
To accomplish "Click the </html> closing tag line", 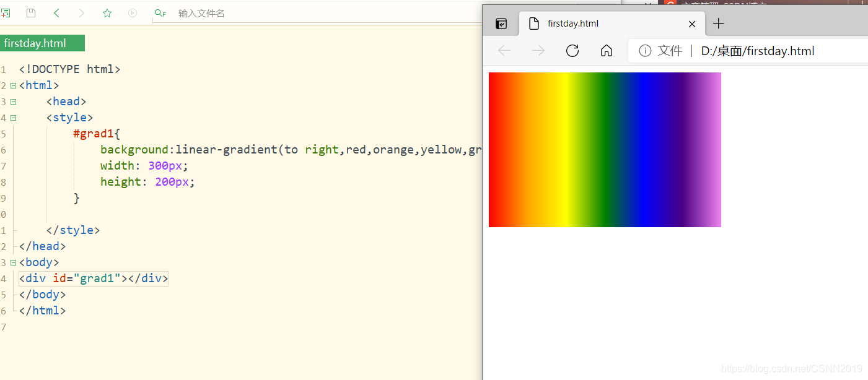I will (x=42, y=311).
